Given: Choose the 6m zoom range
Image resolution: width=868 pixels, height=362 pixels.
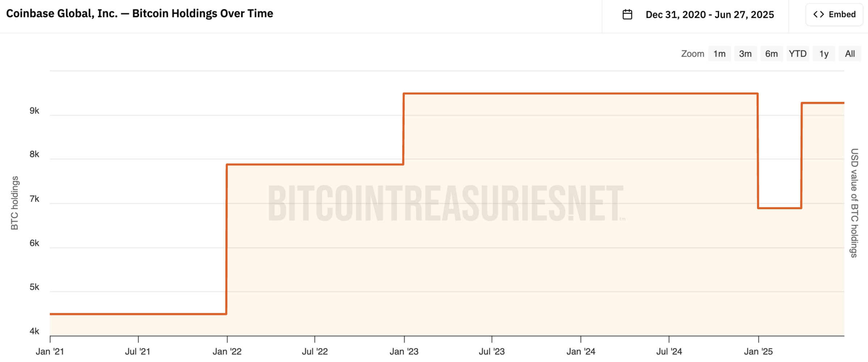Looking at the screenshot, I should click(771, 54).
